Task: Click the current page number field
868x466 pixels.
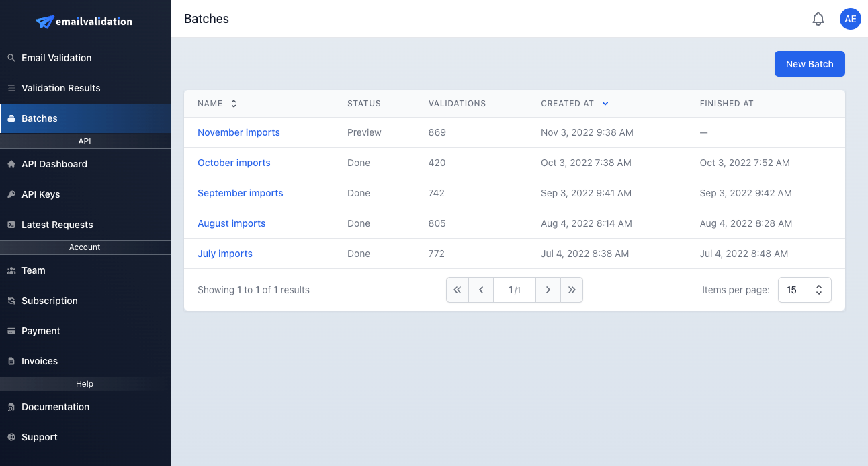Action: 514,290
